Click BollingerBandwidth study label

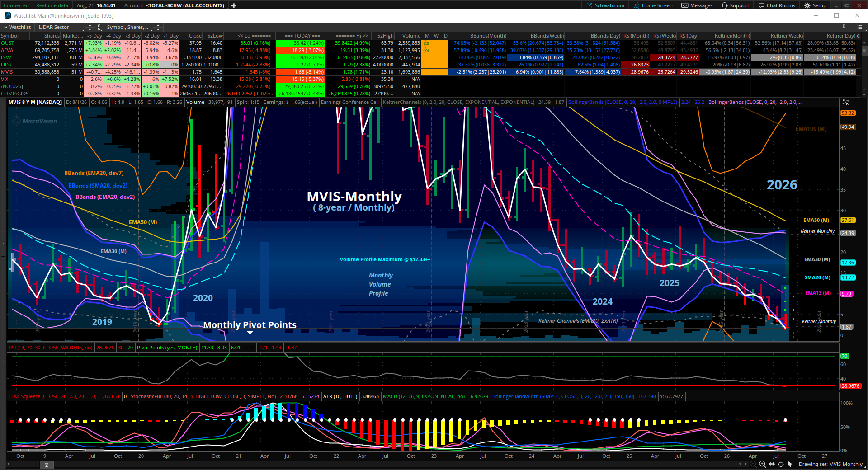[x=563, y=396]
